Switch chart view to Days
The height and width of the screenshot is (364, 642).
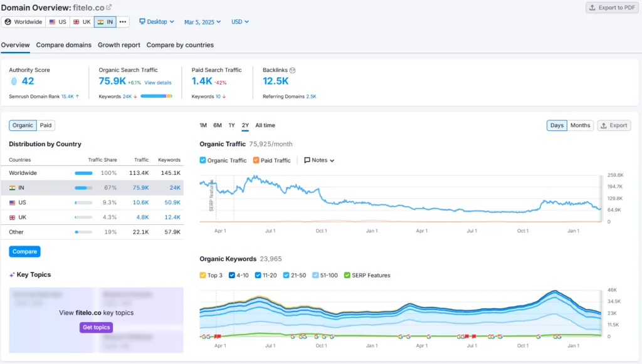(557, 125)
